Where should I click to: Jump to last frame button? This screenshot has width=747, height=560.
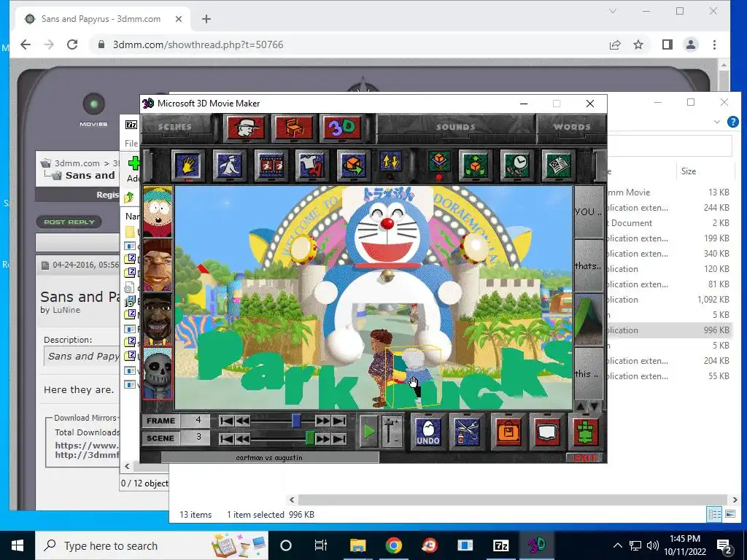point(338,421)
